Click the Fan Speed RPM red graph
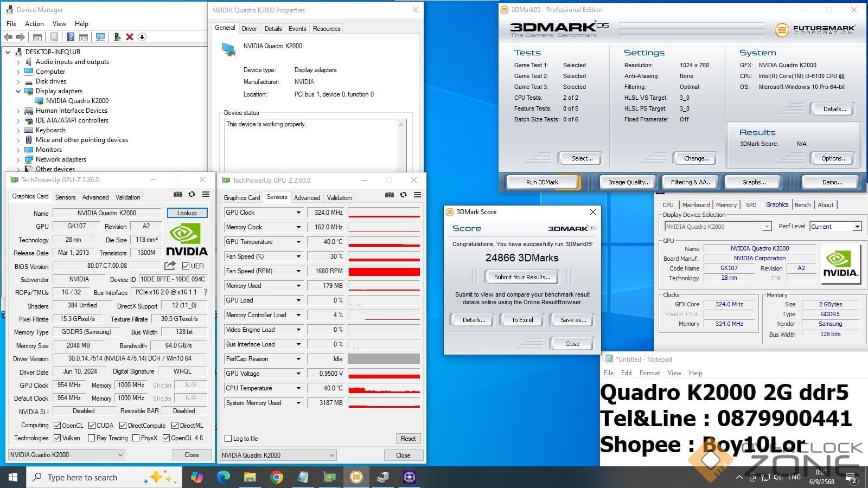This screenshot has height=488, width=868. [384, 271]
